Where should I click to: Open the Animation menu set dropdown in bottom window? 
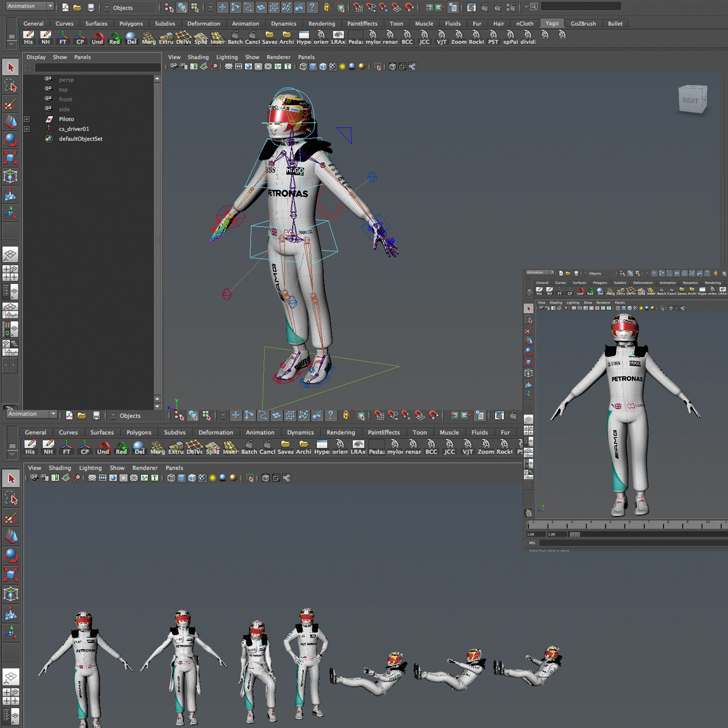[32, 414]
